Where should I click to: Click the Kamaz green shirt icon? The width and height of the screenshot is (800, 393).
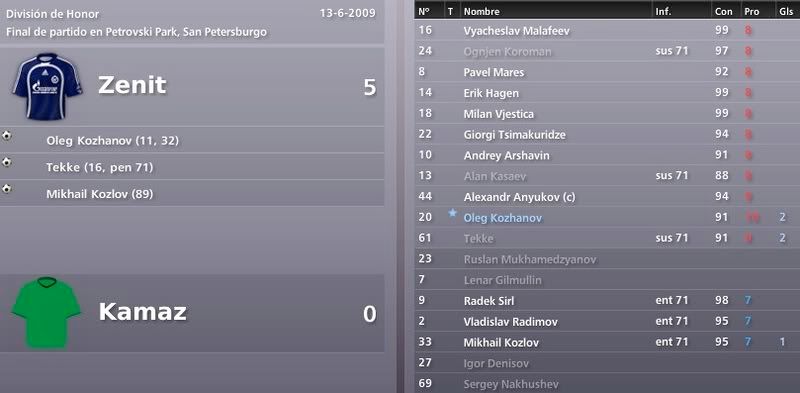click(x=46, y=312)
